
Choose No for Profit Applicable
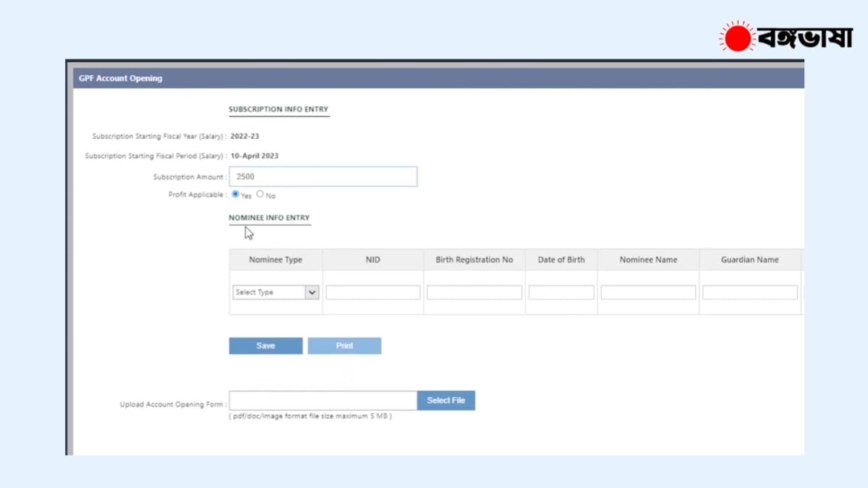coord(260,194)
